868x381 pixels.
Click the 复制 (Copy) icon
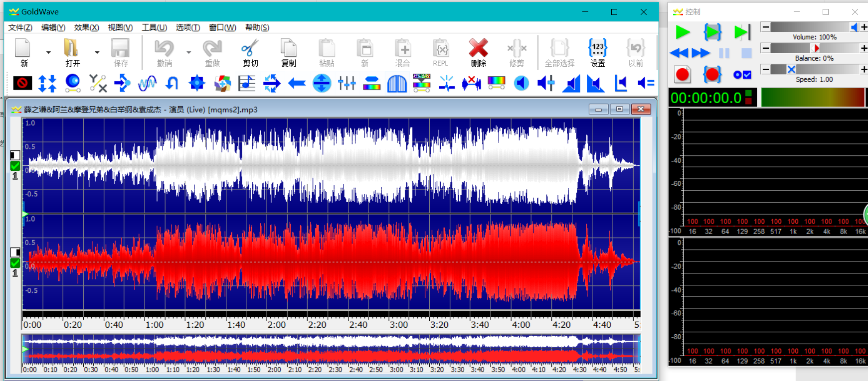[x=288, y=52]
